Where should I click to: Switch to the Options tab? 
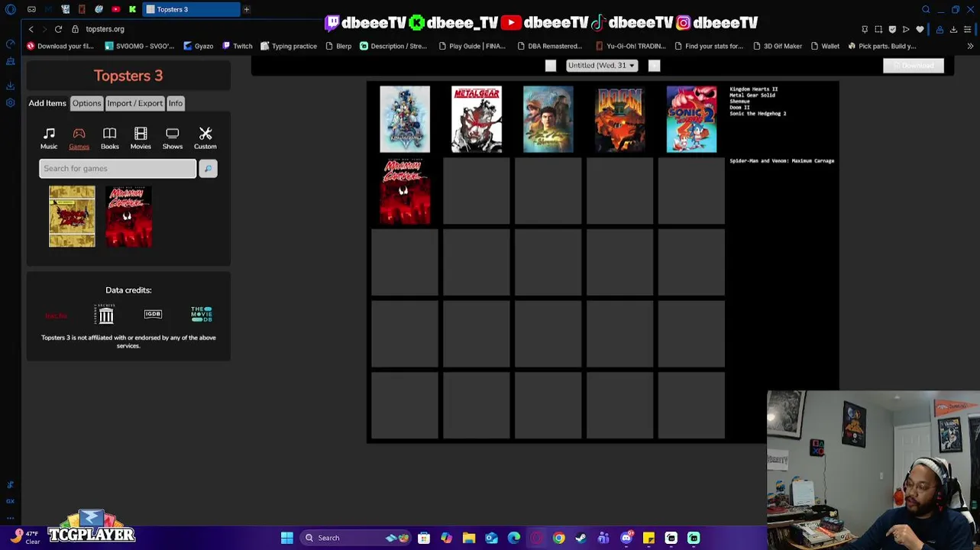pos(86,103)
